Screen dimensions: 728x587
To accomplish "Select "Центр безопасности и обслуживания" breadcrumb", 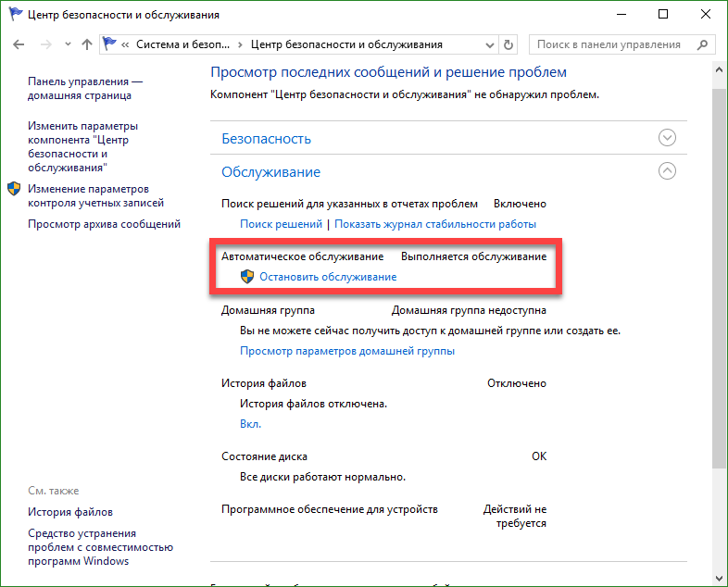I will click(346, 44).
